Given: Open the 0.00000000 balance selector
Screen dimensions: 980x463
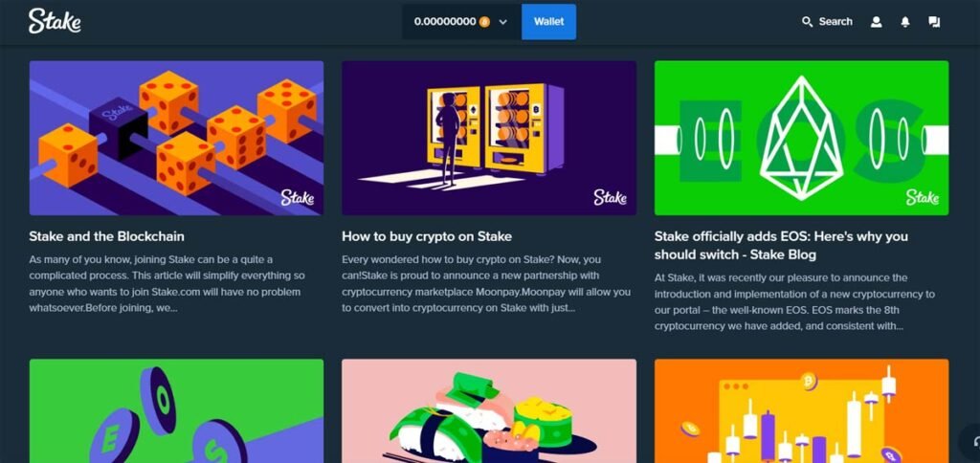Looking at the screenshot, I should [x=461, y=22].
